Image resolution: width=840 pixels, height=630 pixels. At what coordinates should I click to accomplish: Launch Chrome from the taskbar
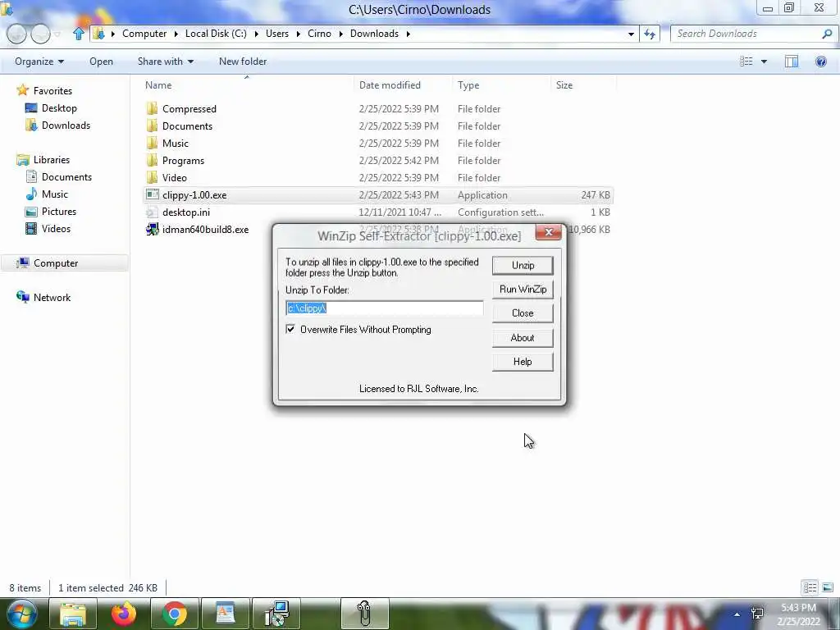175,614
